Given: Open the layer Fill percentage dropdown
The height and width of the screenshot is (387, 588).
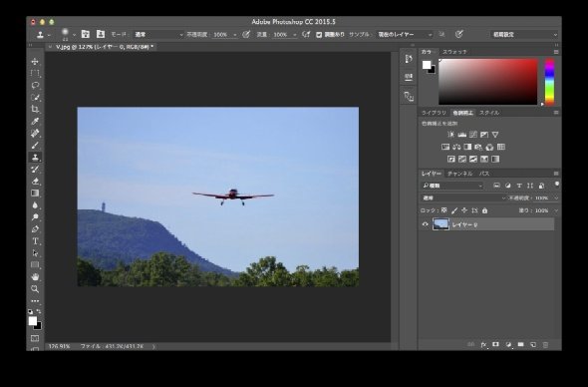Looking at the screenshot, I should (556, 210).
